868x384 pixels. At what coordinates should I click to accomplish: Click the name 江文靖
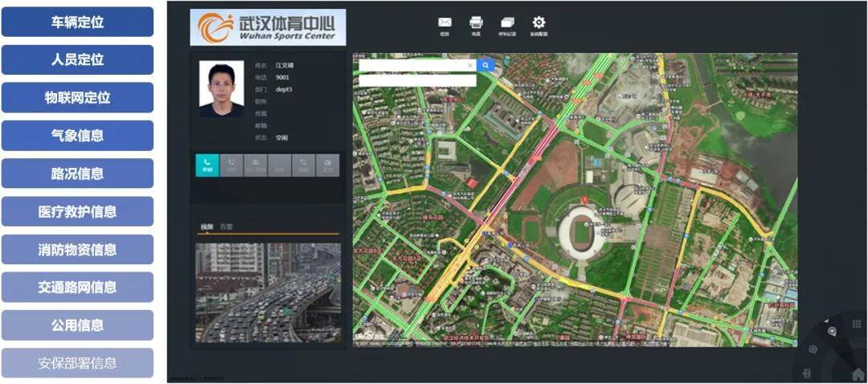click(285, 65)
